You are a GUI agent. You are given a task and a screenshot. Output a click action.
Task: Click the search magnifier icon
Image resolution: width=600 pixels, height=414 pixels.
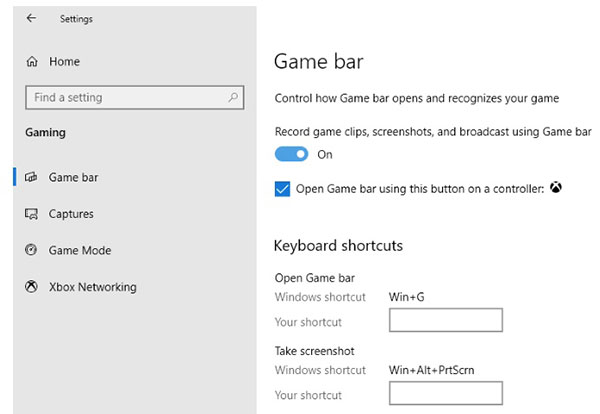click(x=233, y=97)
